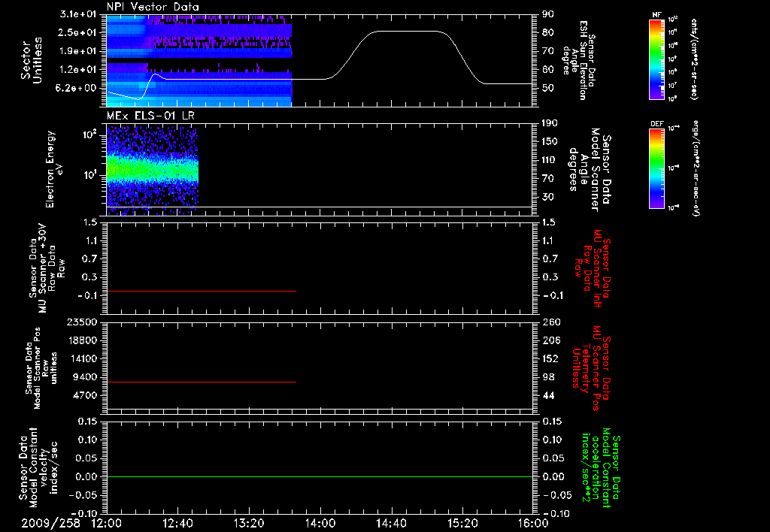Click the 206 telemetry tick label
The width and height of the screenshot is (770, 532).
click(x=550, y=340)
